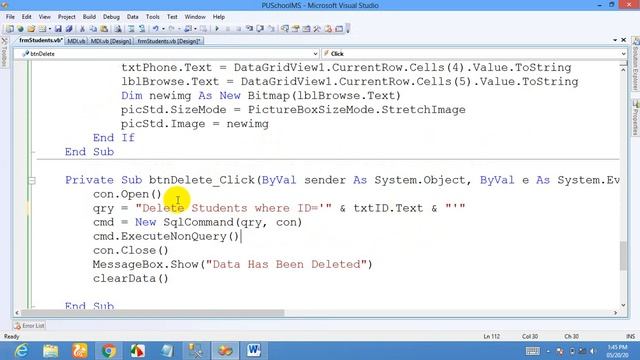Switch to the MDI.vb [Design] tab
The height and width of the screenshot is (360, 640).
pos(111,41)
